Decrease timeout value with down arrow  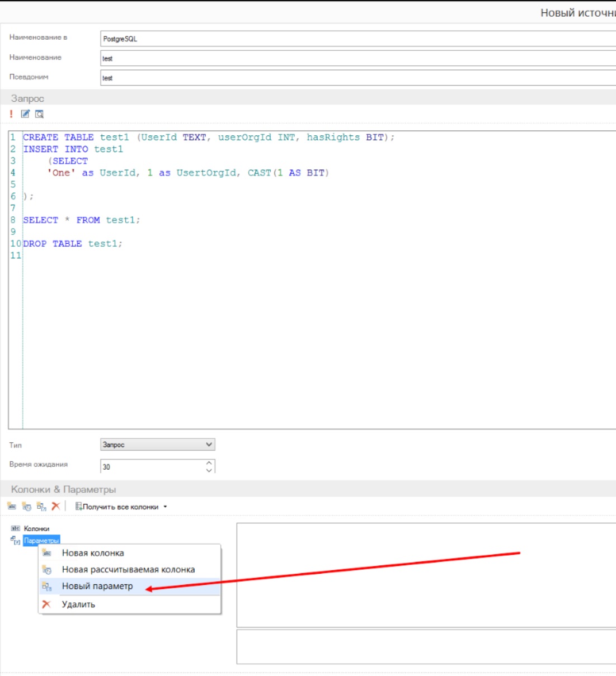tap(209, 470)
